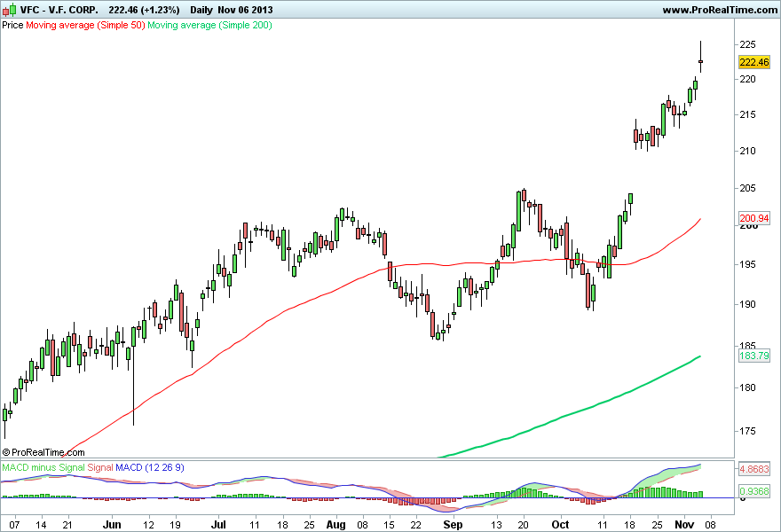Click the 12 date axis label
The image size is (781, 532).
click(x=148, y=525)
